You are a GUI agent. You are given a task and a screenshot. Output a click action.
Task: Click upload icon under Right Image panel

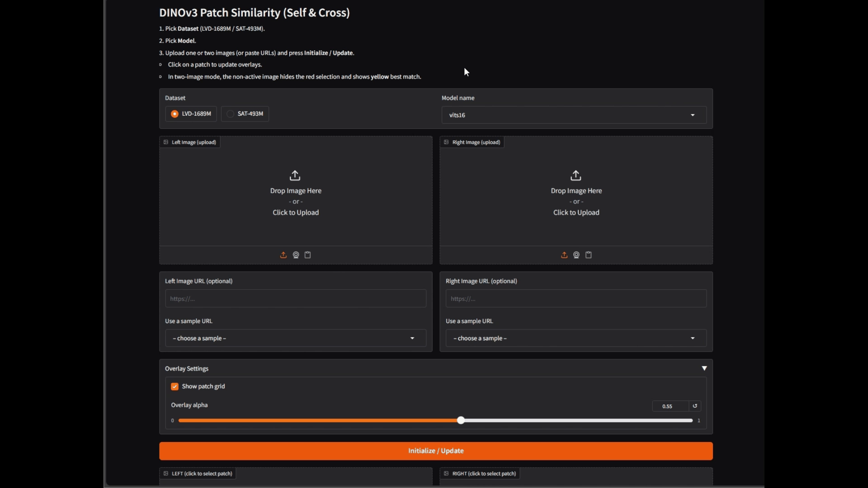pyautogui.click(x=564, y=255)
